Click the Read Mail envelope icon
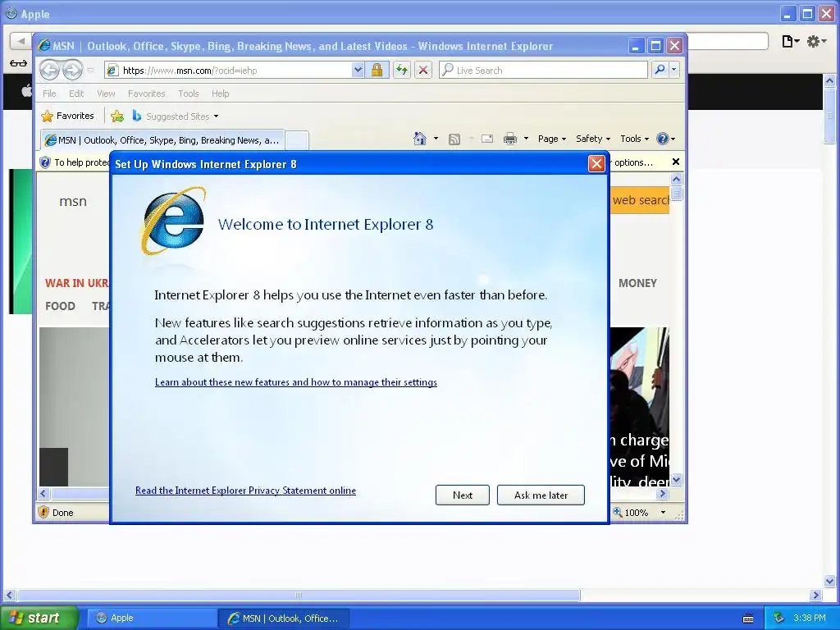 (487, 139)
